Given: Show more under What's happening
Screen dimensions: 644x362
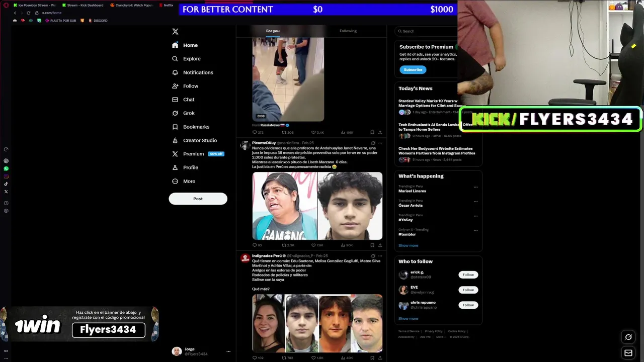Looking at the screenshot, I should [x=408, y=246].
